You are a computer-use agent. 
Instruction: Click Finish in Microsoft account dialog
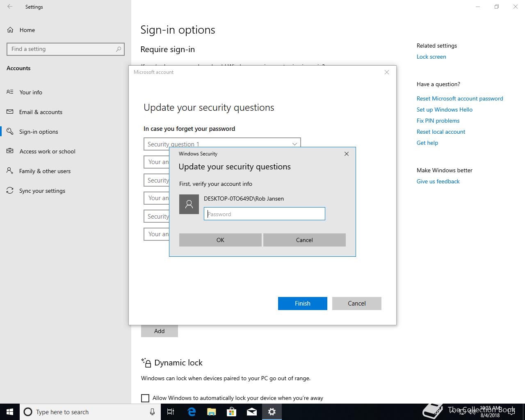(303, 304)
